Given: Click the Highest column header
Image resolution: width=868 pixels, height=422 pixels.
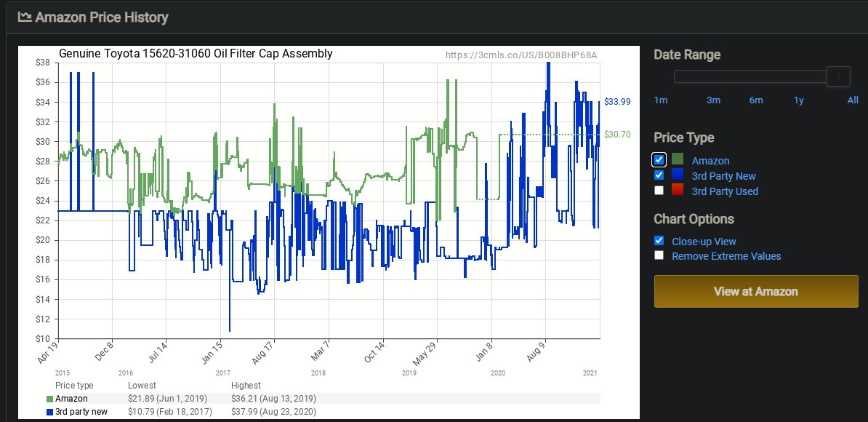Looking at the screenshot, I should pyautogui.click(x=246, y=386).
